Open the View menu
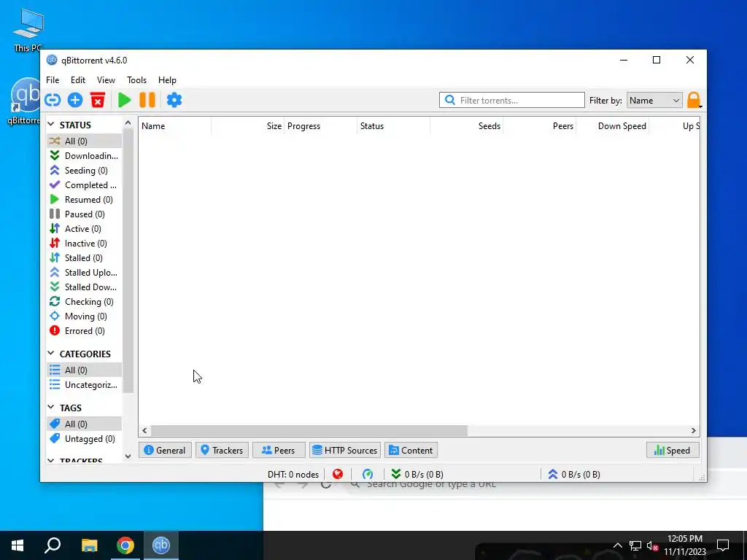Viewport: 747px width, 560px height. click(106, 80)
